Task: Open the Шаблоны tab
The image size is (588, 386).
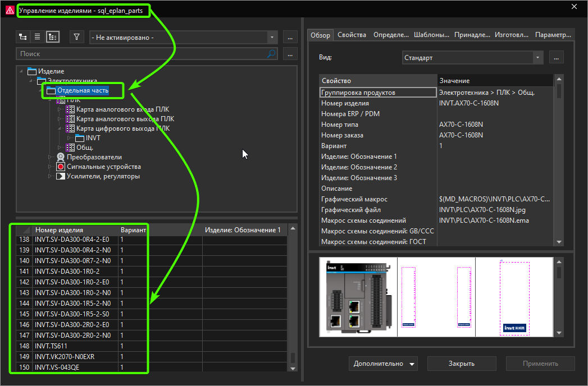Action: [x=431, y=35]
